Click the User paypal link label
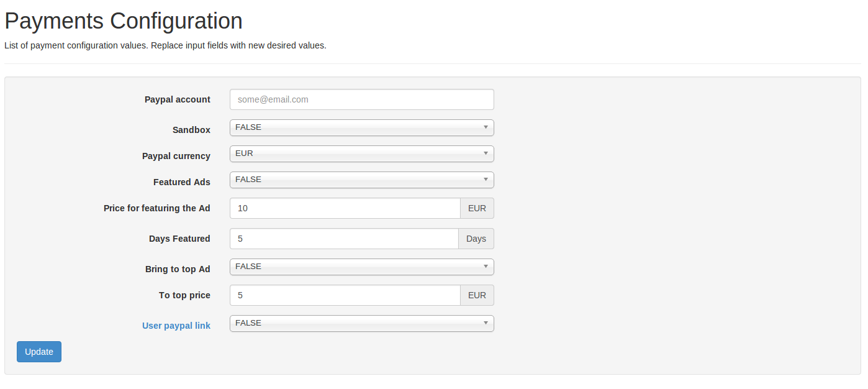The width and height of the screenshot is (868, 389). (x=176, y=326)
